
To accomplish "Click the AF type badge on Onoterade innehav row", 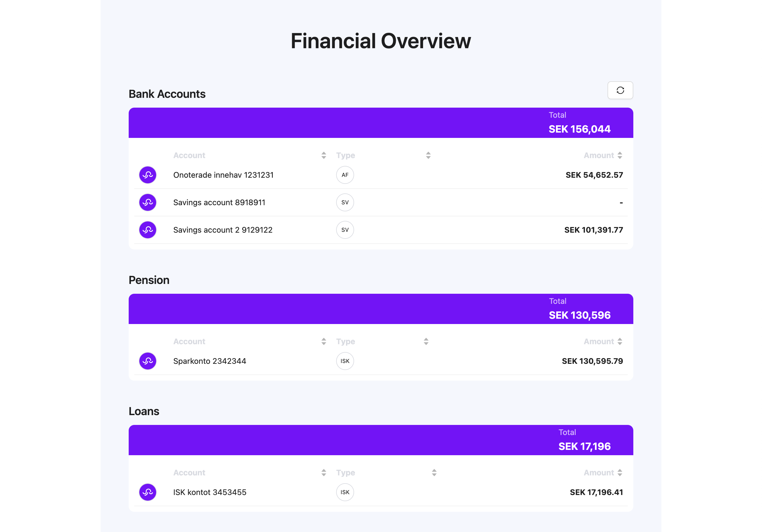I will point(345,175).
